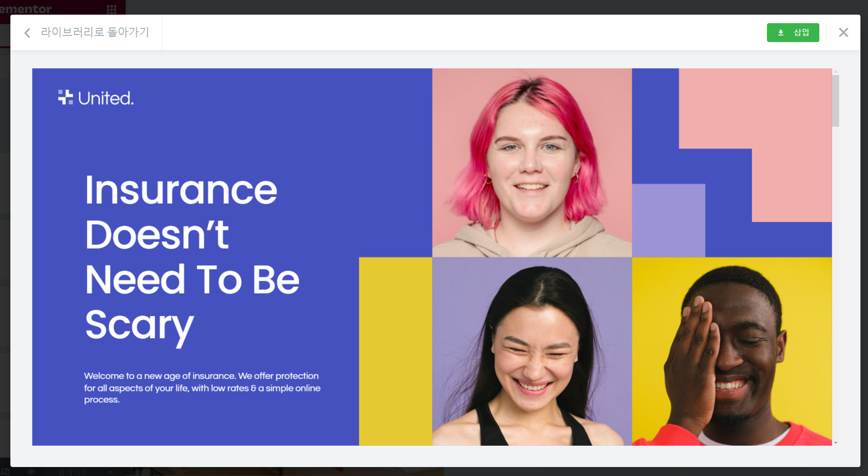Insert the template with 삽입 button
The height and width of the screenshot is (476, 868).
[793, 33]
